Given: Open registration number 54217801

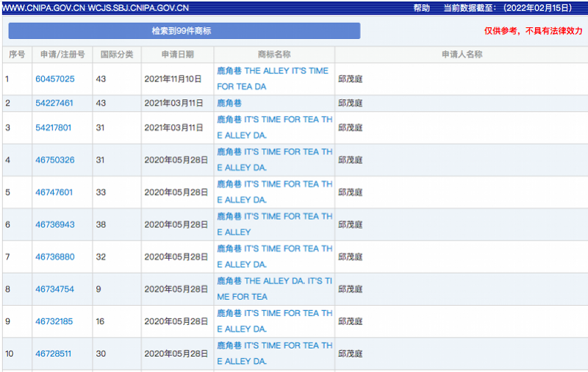Looking at the screenshot, I should point(53,127).
